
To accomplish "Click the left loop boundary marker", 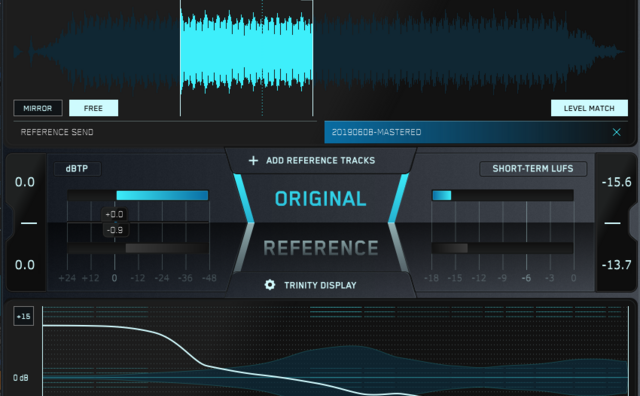I will 180,58.
